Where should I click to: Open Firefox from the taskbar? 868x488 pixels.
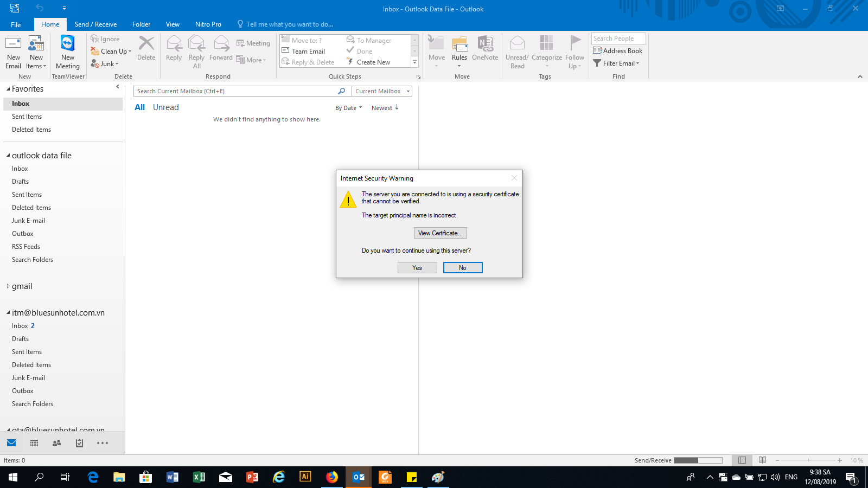click(332, 477)
